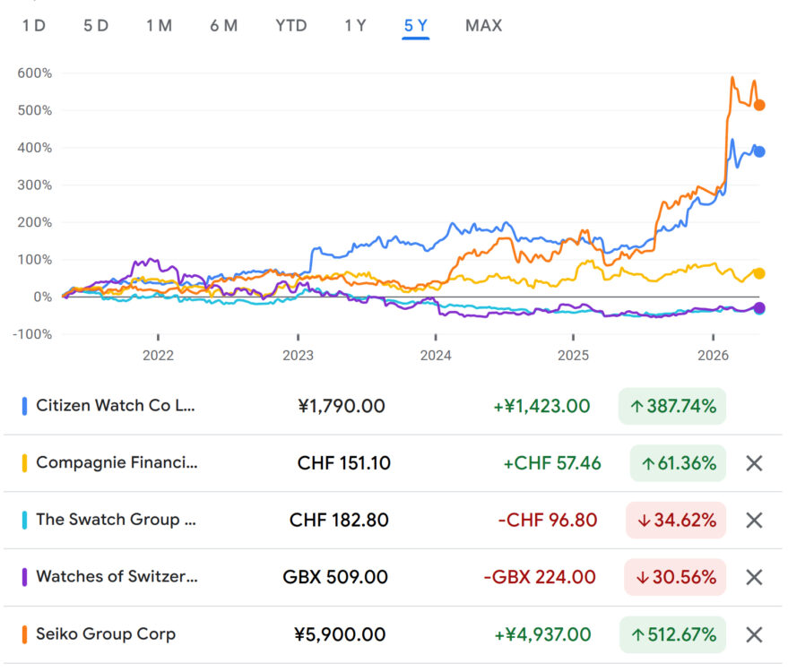Screen dimensions: 788x672
Task: Open the Citizen Watch Co stock link
Action: [115, 406]
